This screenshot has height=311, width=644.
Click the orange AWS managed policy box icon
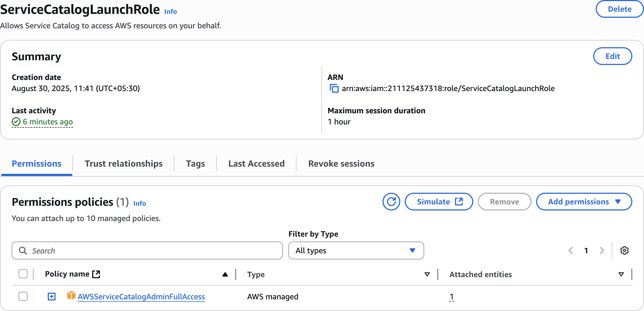tap(71, 295)
